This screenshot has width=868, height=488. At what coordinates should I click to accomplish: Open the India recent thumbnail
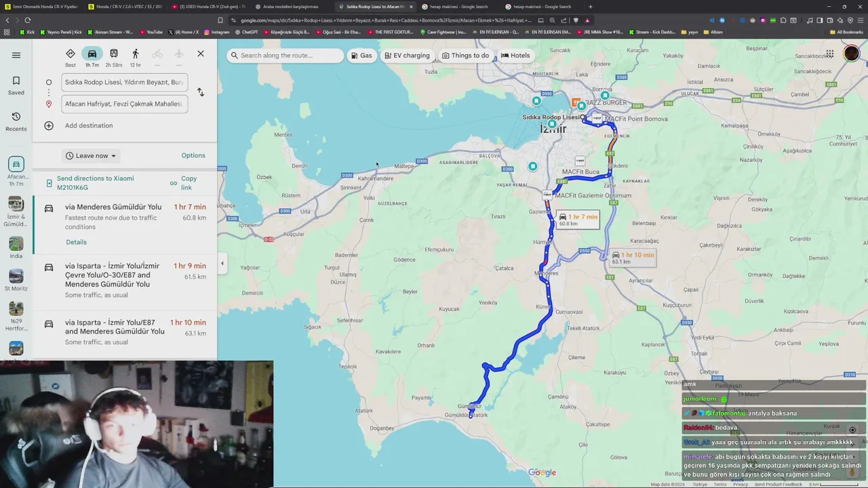[16, 247]
